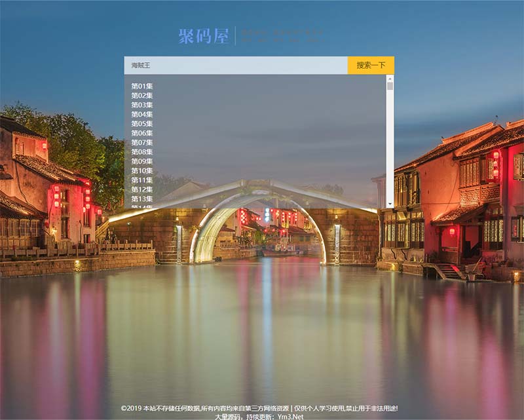Click the episode list scrollbar thumb
The width and height of the screenshot is (524, 420).
[x=390, y=86]
